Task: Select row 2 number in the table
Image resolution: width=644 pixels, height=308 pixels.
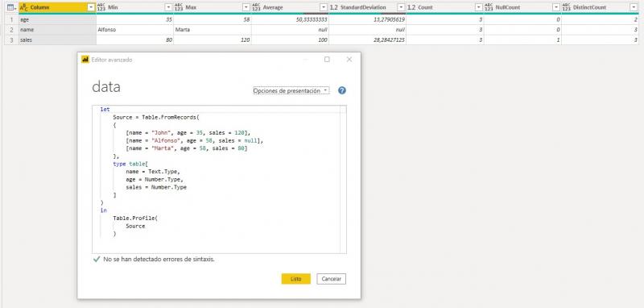Action: [11, 30]
